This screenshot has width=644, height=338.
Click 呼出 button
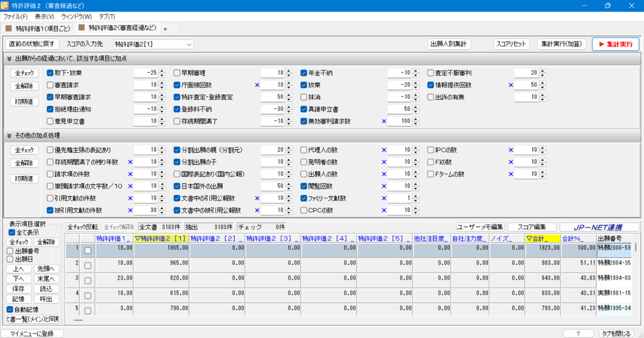[46, 300]
